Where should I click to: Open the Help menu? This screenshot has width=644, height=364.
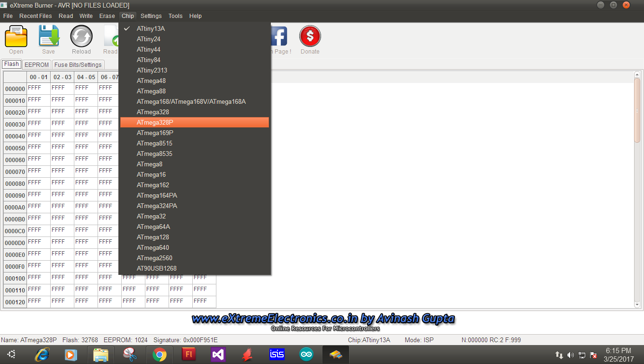[196, 16]
